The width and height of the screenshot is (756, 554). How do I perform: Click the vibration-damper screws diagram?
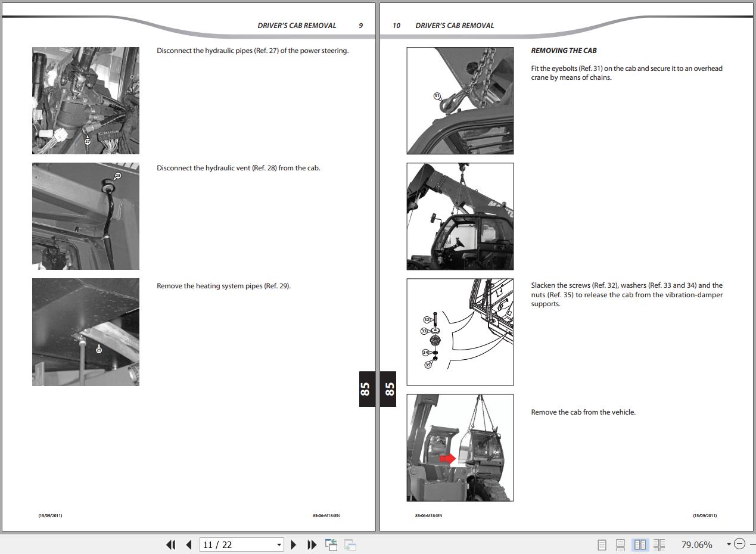tap(460, 332)
